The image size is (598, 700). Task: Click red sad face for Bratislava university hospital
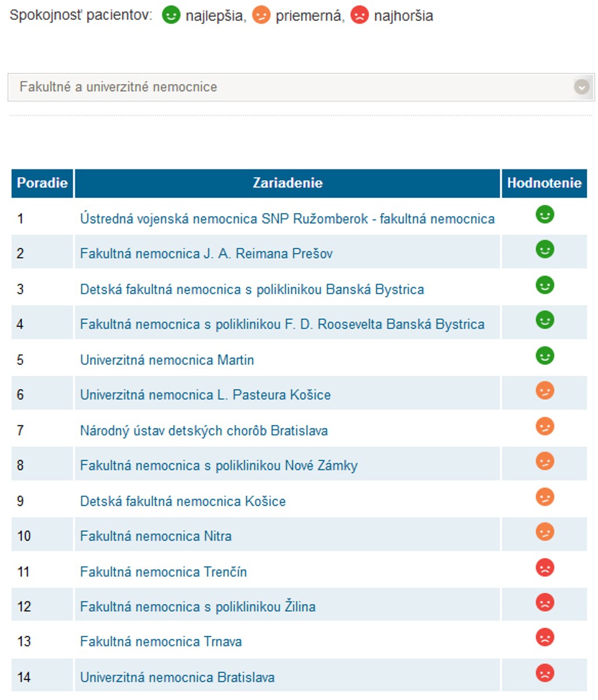(x=544, y=674)
